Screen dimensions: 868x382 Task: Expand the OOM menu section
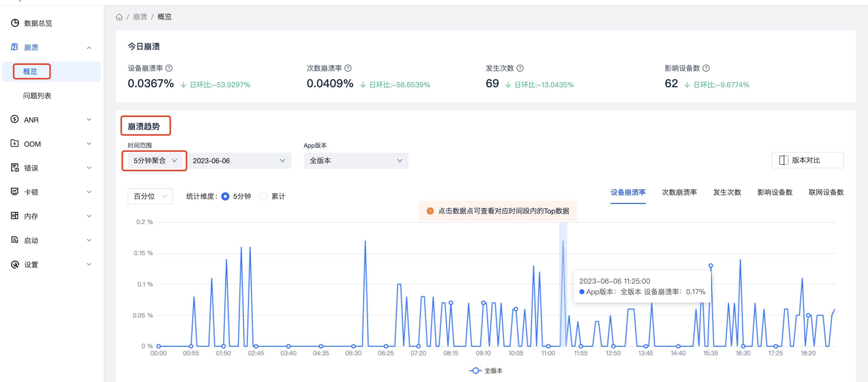(89, 144)
